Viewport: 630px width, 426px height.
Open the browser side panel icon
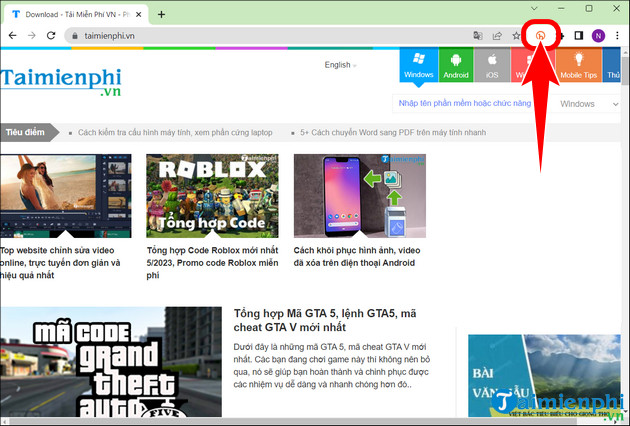pyautogui.click(x=579, y=36)
